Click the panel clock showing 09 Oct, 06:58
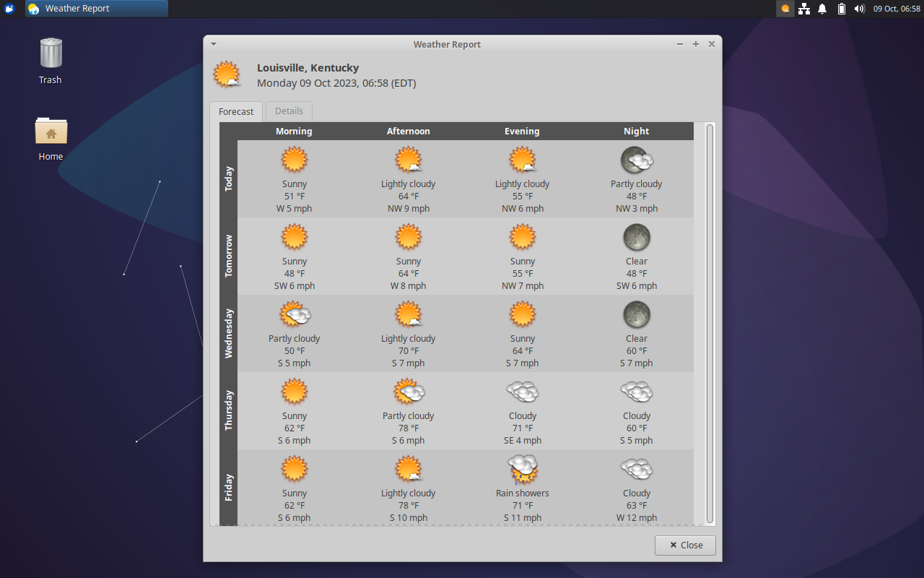The width and height of the screenshot is (924, 578). [x=897, y=9]
